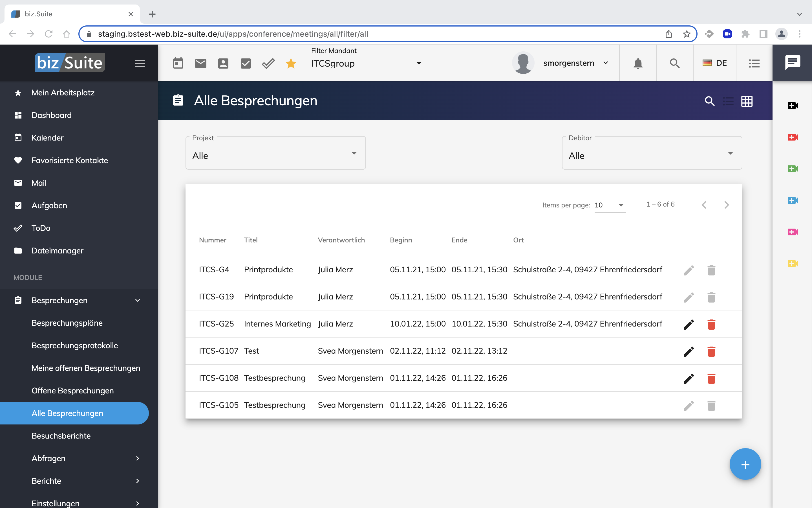Image resolution: width=812 pixels, height=508 pixels.
Task: Delete meeting ITCS-G108 with trash icon
Action: 711,379
